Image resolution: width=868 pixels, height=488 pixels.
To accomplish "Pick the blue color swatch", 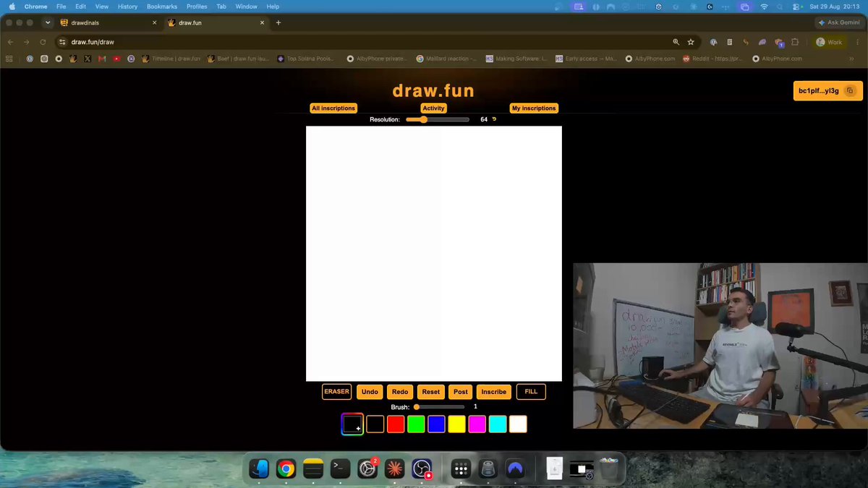I will click(x=436, y=424).
